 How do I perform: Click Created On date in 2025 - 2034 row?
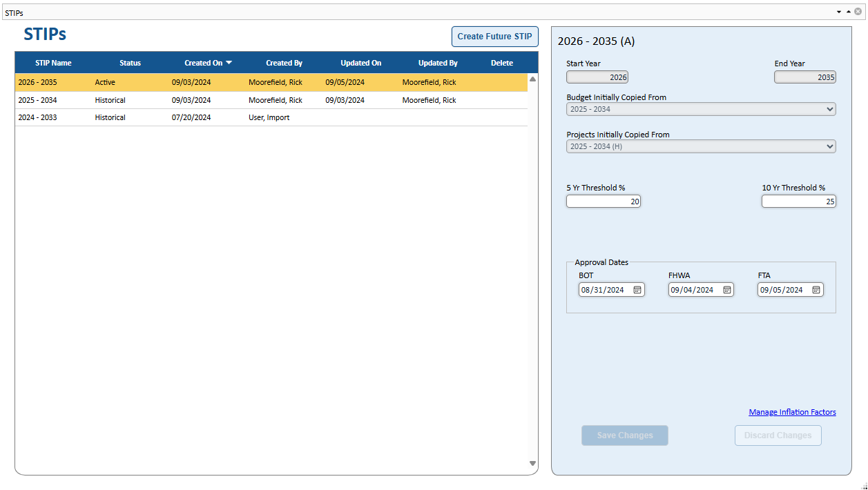191,100
